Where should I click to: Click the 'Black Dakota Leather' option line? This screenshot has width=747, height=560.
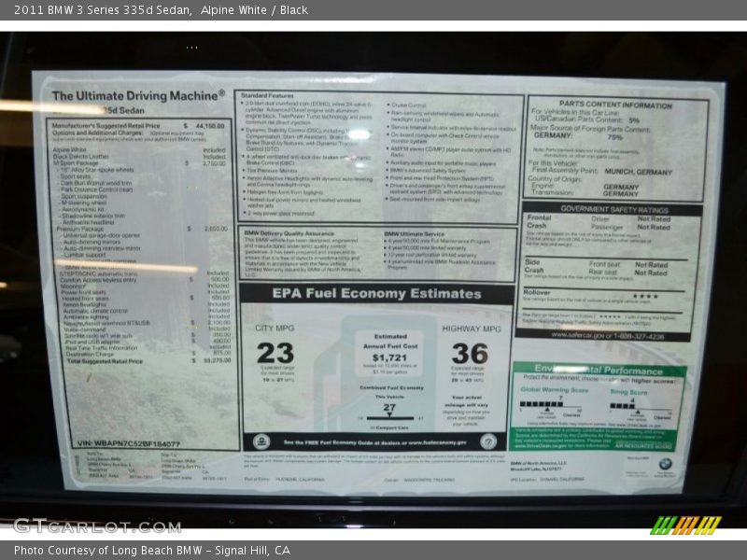coord(139,156)
